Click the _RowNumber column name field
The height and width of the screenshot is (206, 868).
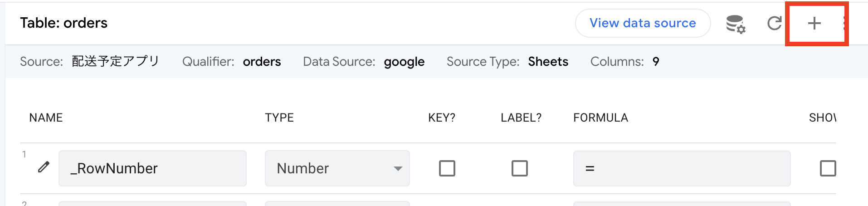coord(152,168)
